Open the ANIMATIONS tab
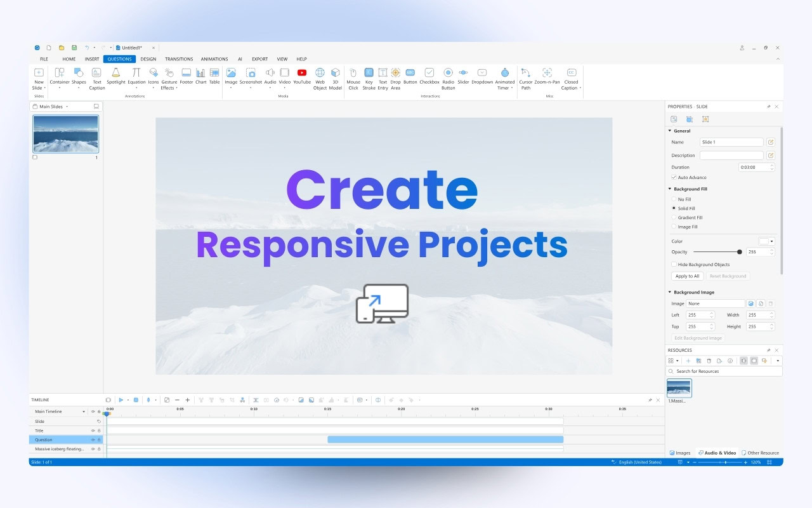The width and height of the screenshot is (812, 508). tap(214, 59)
